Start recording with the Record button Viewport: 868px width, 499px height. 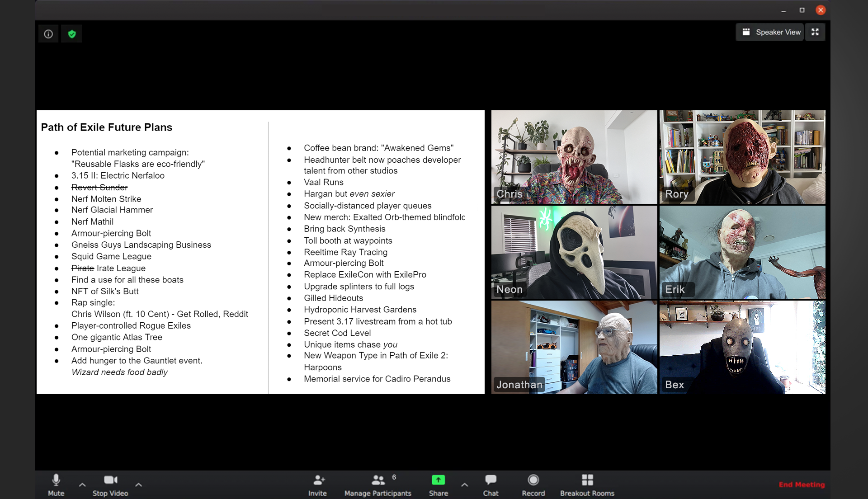533,485
